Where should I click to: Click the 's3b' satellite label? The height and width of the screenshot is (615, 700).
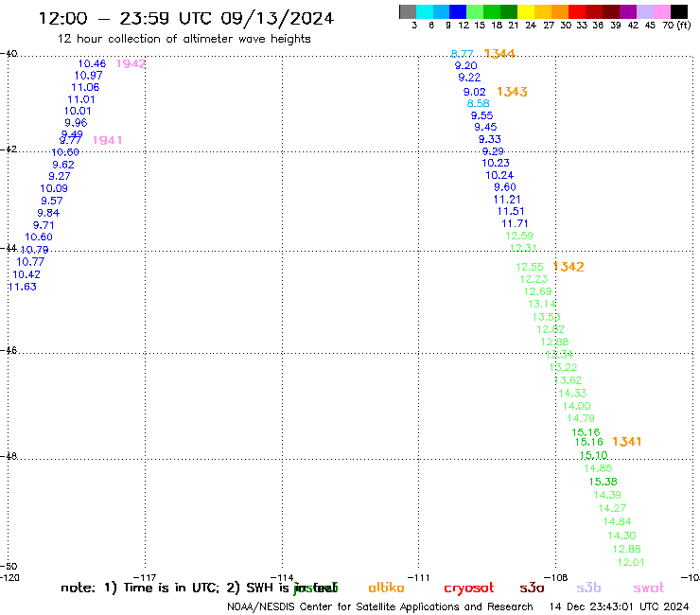[x=588, y=588]
